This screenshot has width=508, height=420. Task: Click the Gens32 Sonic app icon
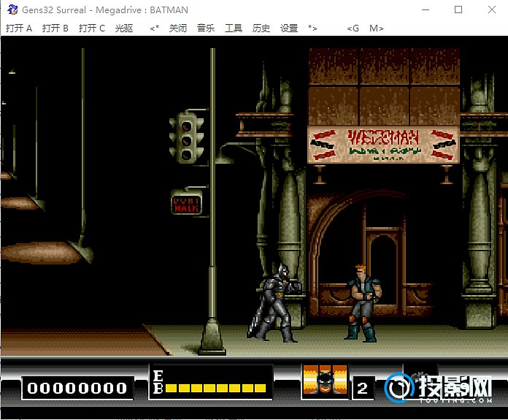click(x=12, y=9)
